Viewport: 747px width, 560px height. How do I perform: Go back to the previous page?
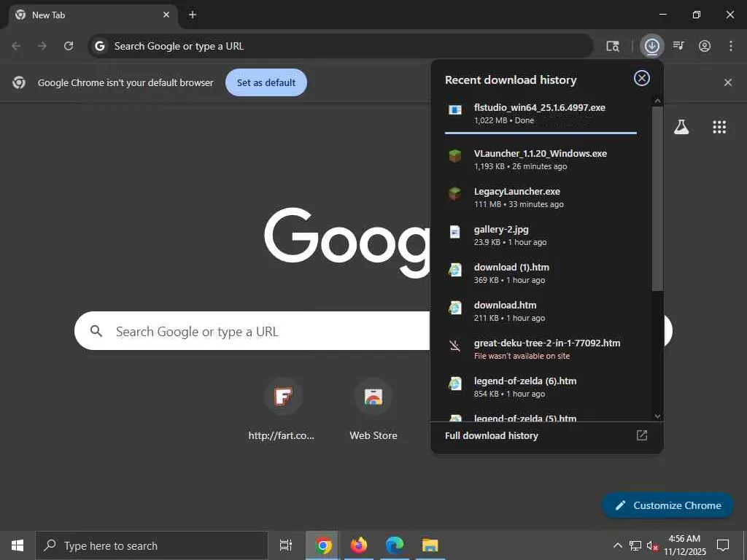click(x=16, y=46)
